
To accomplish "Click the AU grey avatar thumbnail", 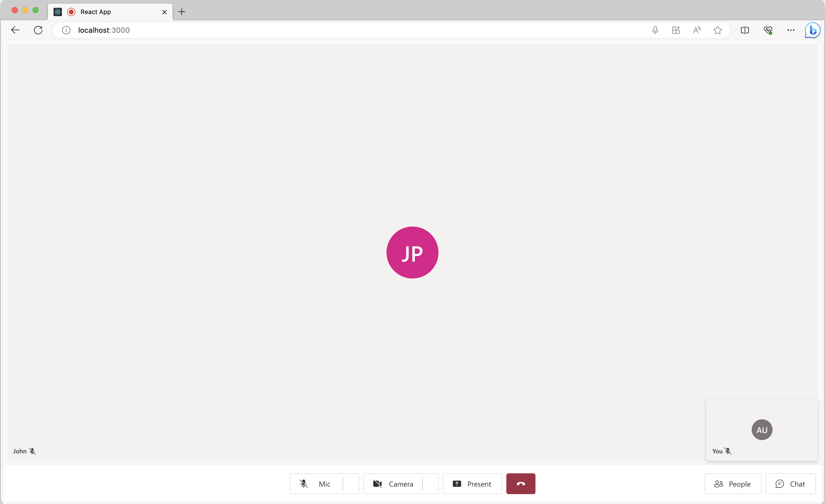I will pyautogui.click(x=762, y=429).
